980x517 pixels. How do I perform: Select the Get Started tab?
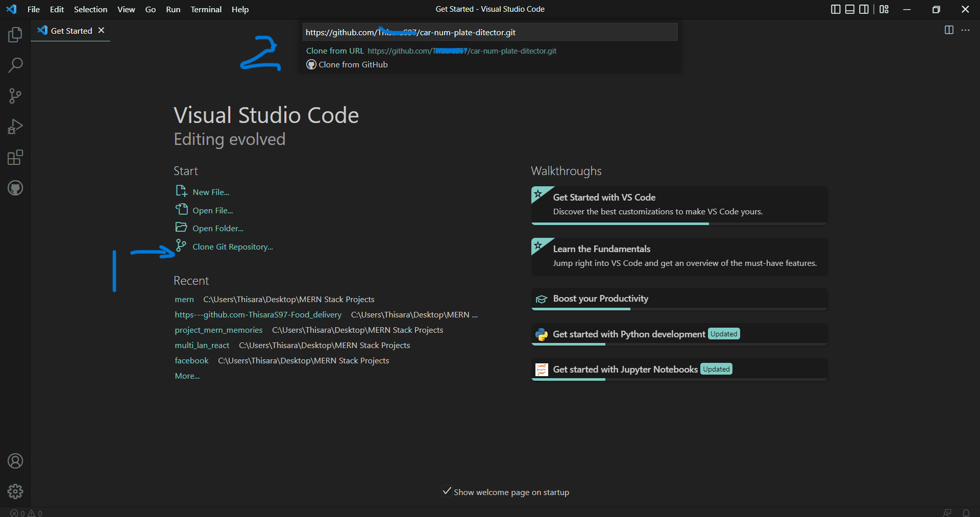coord(70,31)
